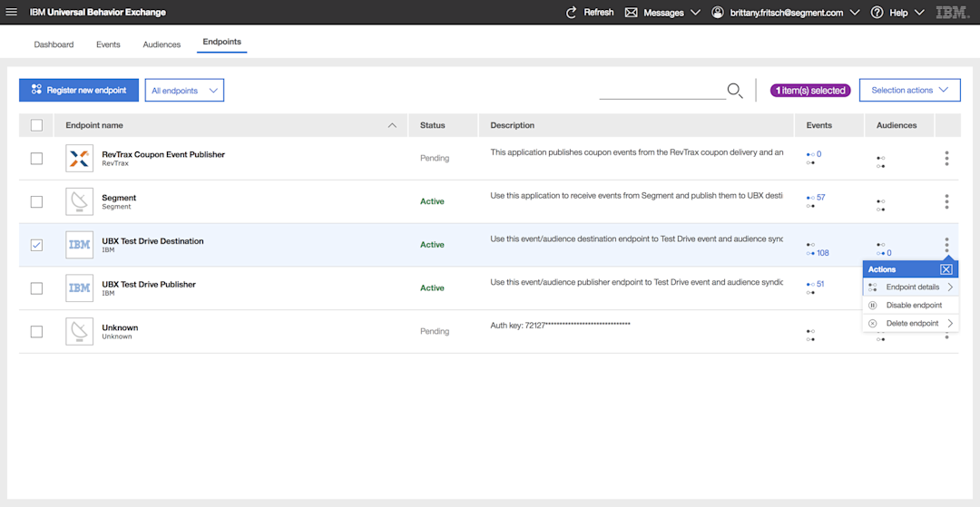Toggle the select-all header checkbox
980x507 pixels.
pyautogui.click(x=36, y=125)
